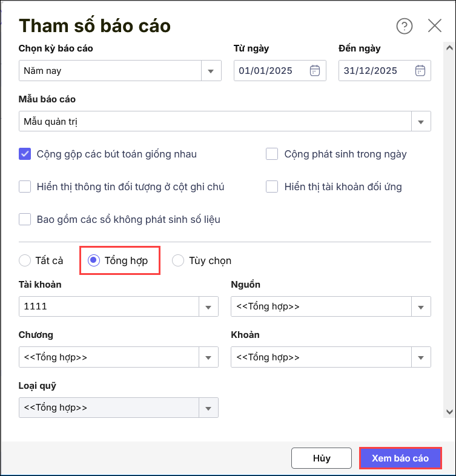Open the Chương dropdown arrow
Viewport: 456px width, 476px height.
209,357
